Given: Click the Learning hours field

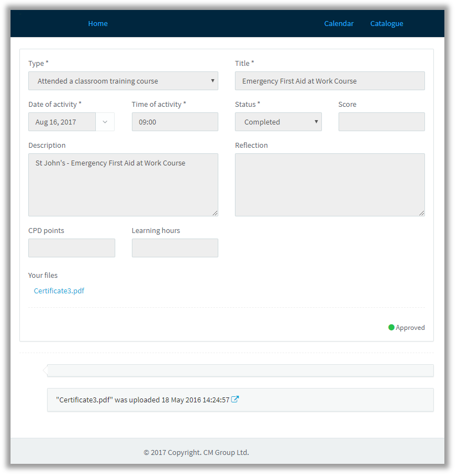Looking at the screenshot, I should pyautogui.click(x=175, y=248).
